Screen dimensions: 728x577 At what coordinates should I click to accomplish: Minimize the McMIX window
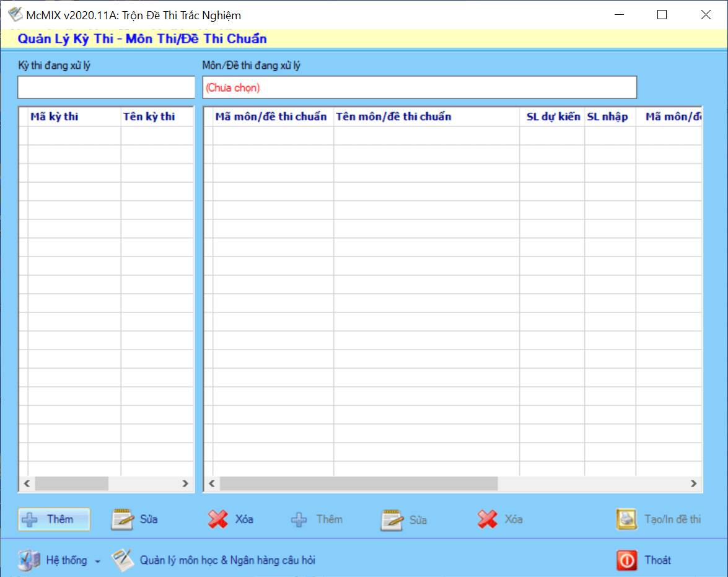point(619,14)
